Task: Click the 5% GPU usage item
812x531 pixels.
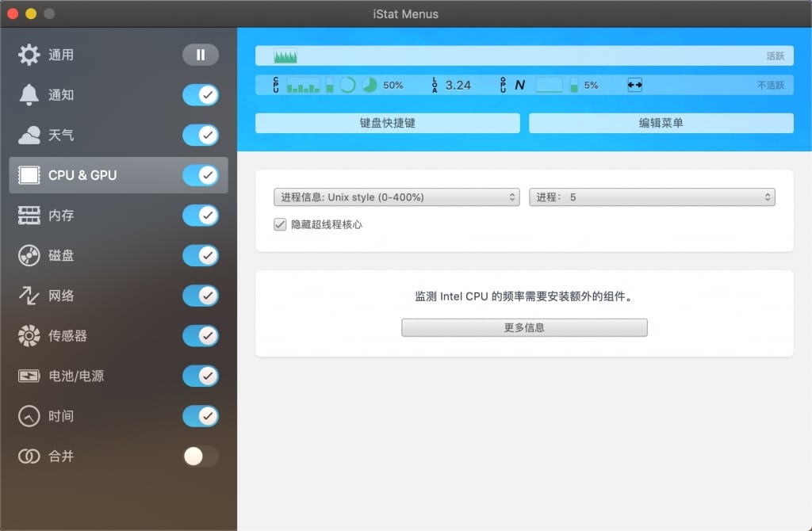Action: click(591, 86)
